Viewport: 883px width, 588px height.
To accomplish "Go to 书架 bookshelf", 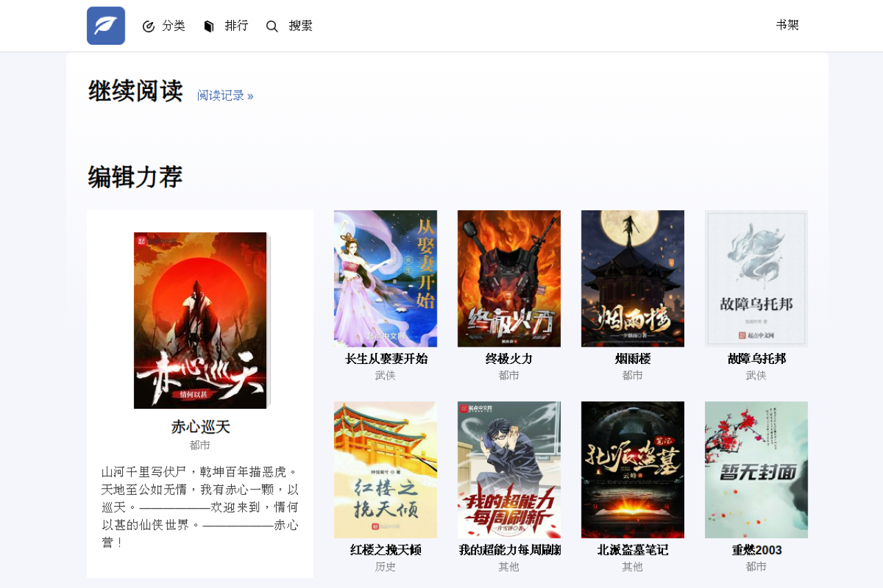I will point(787,25).
